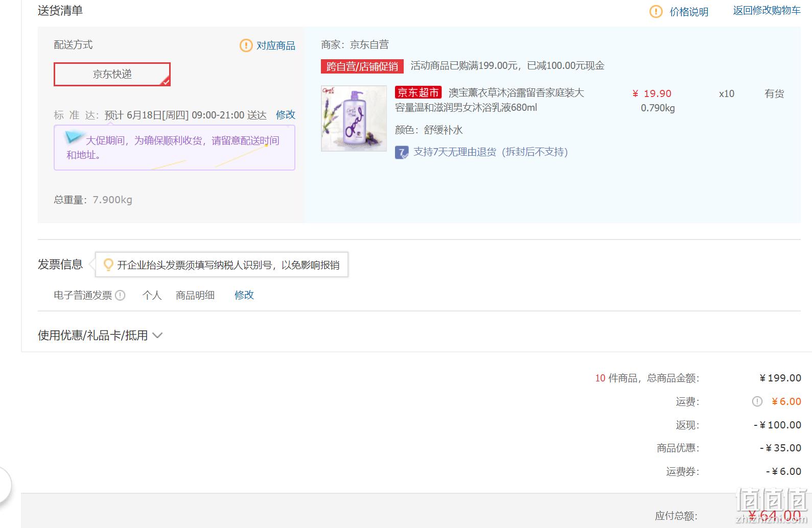Click 修改 in invoice information row
Image resolution: width=812 pixels, height=528 pixels.
pos(244,295)
